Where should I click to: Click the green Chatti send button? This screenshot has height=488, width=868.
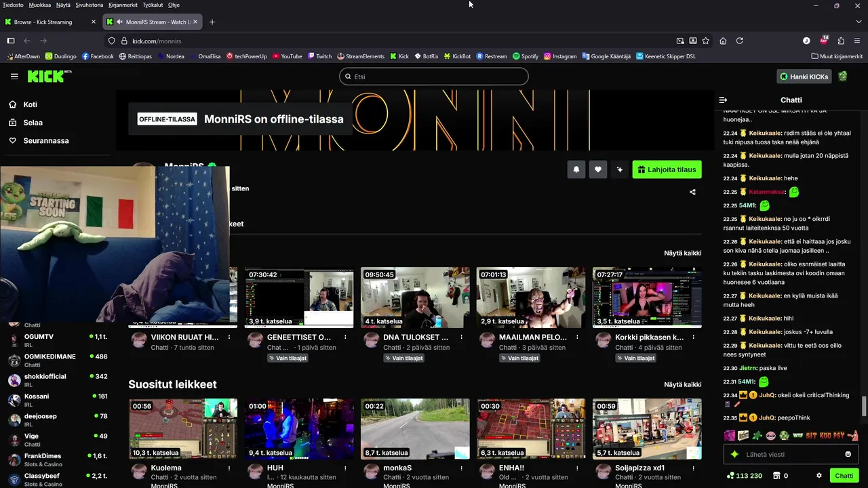tap(844, 476)
